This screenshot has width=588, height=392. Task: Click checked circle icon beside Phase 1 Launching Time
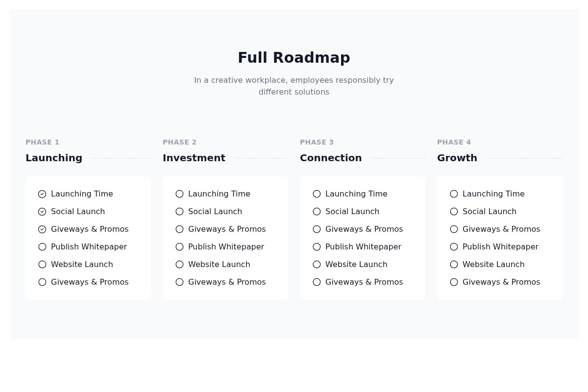[x=42, y=194]
